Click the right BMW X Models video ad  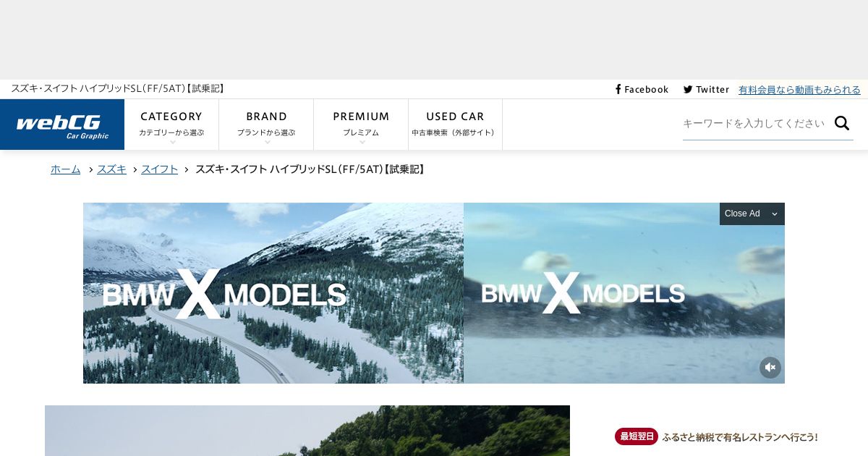(x=624, y=293)
